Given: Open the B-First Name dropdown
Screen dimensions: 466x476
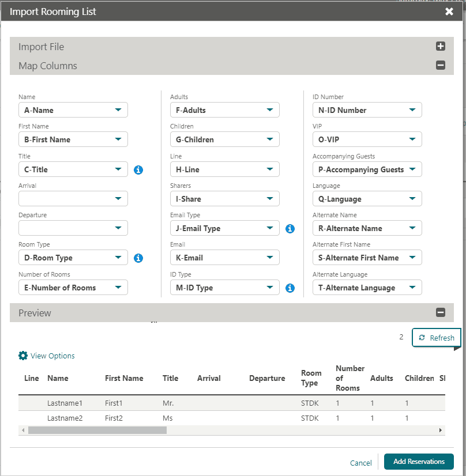Looking at the screenshot, I should coord(73,139).
